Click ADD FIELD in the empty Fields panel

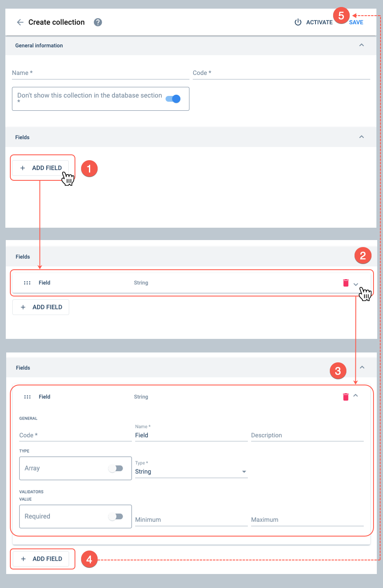pyautogui.click(x=41, y=168)
